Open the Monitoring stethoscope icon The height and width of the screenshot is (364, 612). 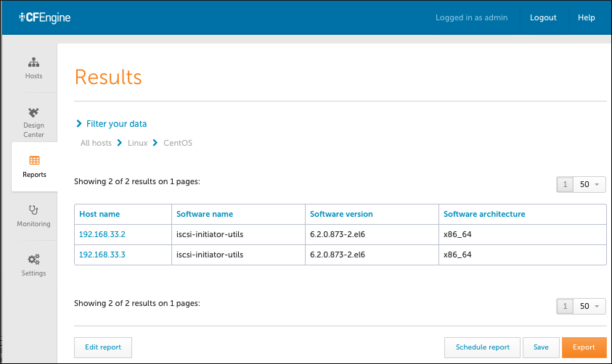click(x=33, y=210)
